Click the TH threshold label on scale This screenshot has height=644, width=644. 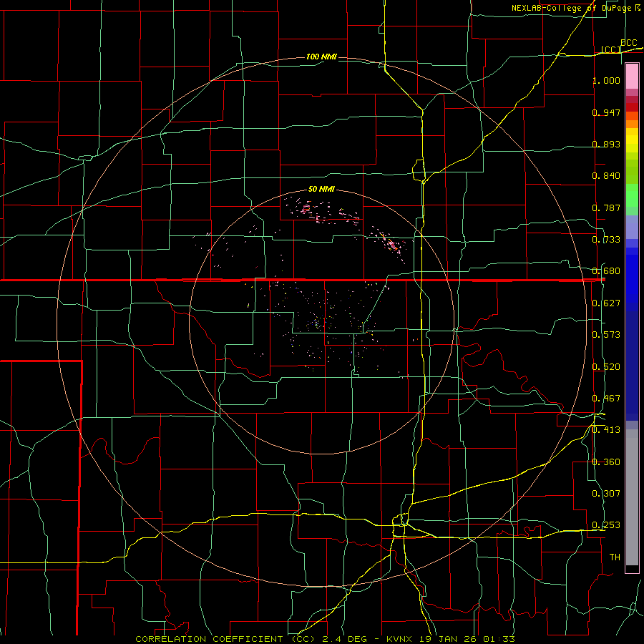(x=615, y=557)
